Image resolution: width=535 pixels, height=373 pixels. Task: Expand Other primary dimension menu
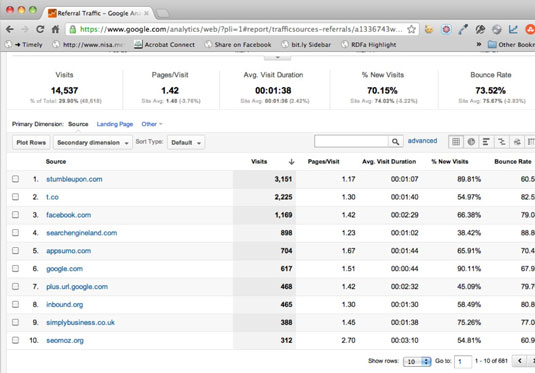[152, 124]
